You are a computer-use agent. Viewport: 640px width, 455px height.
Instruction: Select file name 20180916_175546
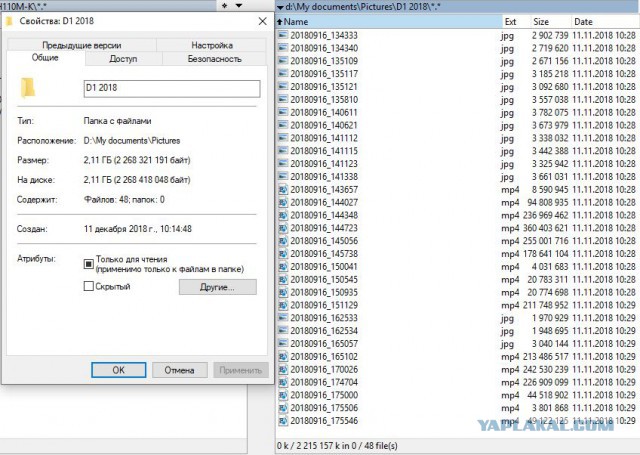click(324, 421)
